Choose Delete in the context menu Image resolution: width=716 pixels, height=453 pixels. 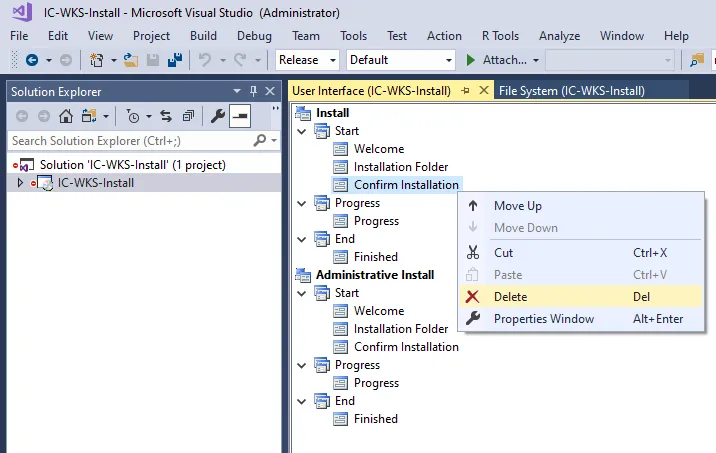[581, 296]
